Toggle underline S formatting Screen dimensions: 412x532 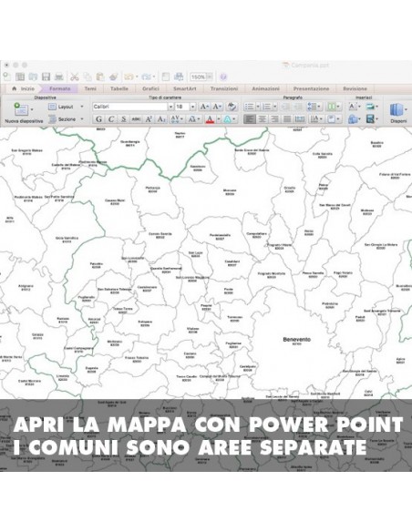coord(123,119)
